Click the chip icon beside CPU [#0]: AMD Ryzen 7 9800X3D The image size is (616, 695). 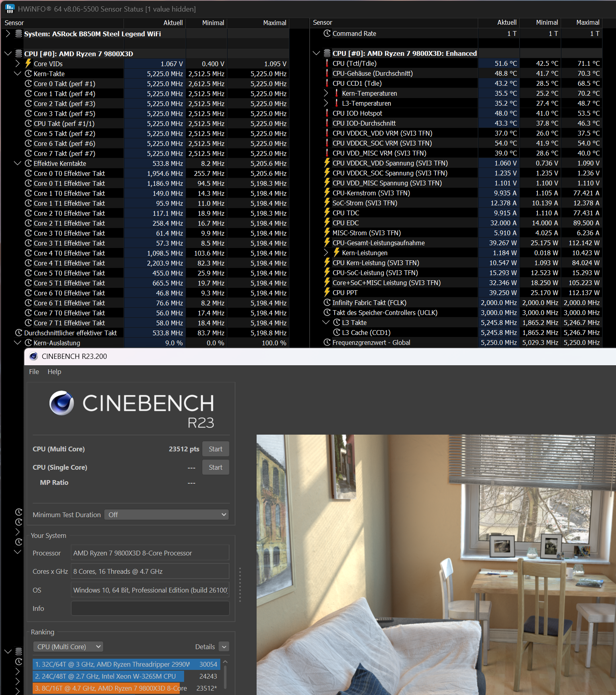click(18, 53)
